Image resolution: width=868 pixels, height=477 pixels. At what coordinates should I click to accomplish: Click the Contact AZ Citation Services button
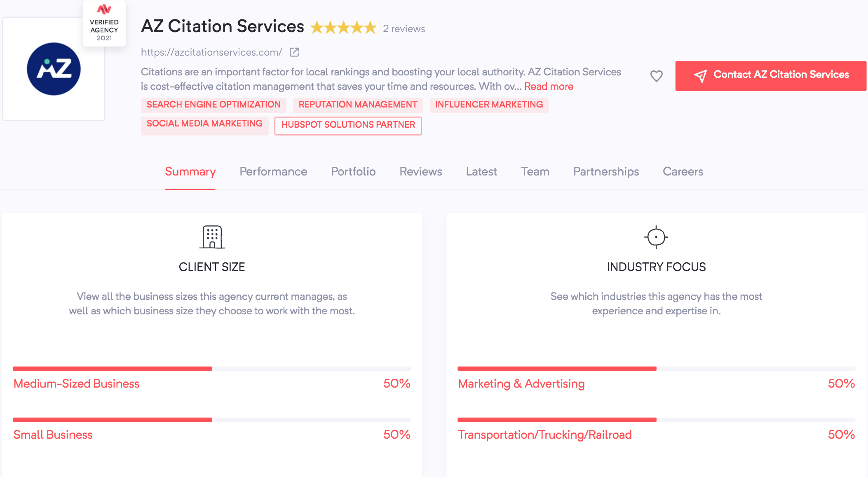pos(771,76)
